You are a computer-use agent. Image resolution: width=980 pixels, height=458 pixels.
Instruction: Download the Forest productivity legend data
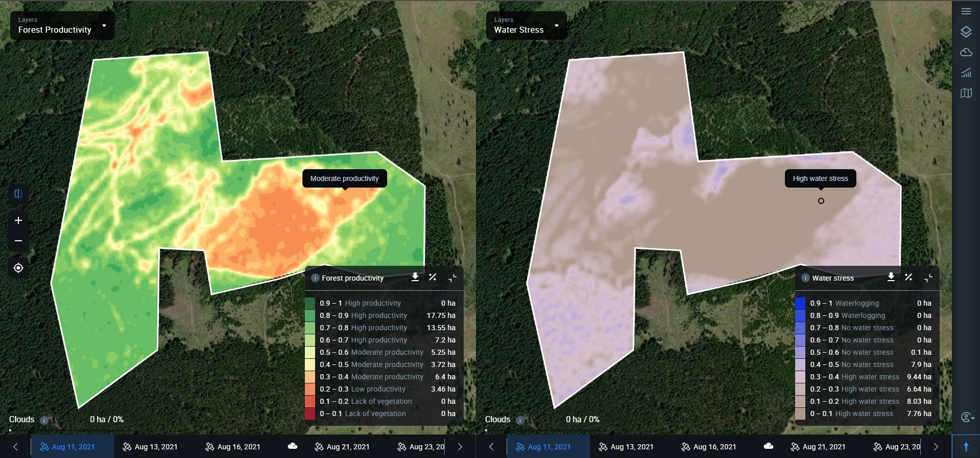(415, 277)
